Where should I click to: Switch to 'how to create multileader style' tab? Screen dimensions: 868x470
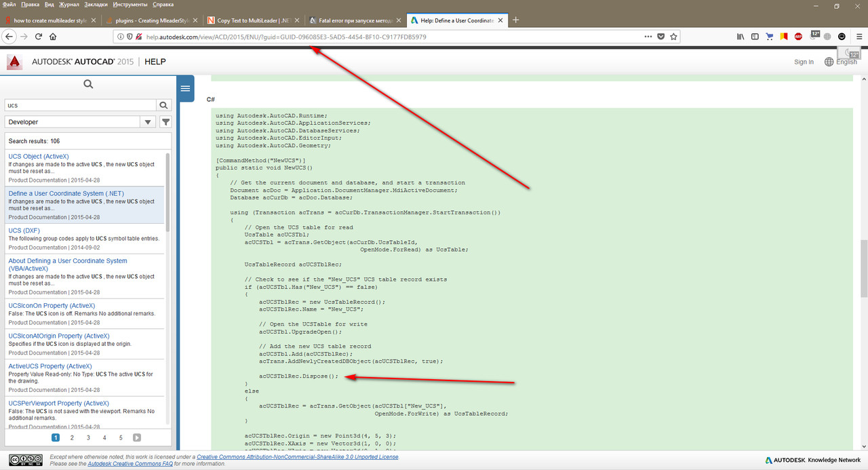(x=50, y=20)
